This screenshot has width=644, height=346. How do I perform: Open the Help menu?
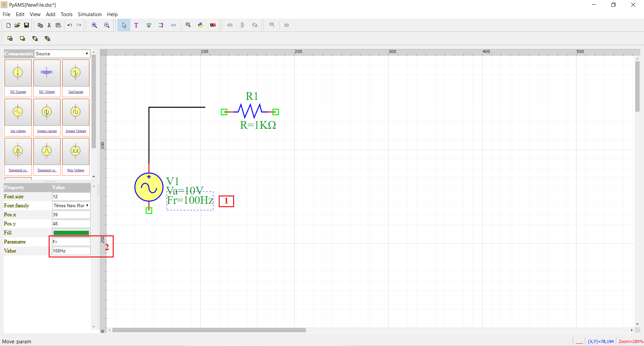pos(112,14)
